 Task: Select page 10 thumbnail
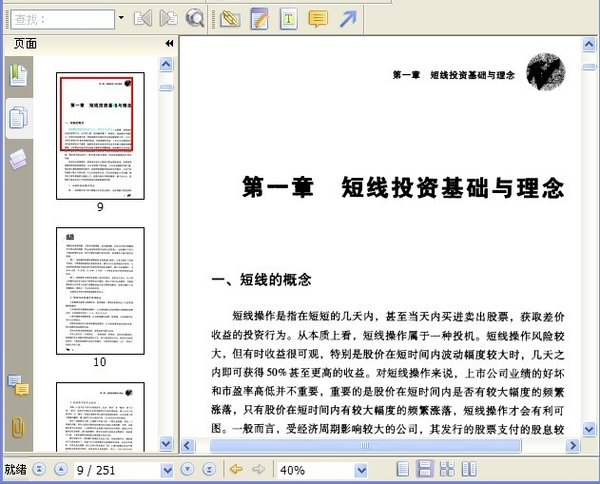100,291
